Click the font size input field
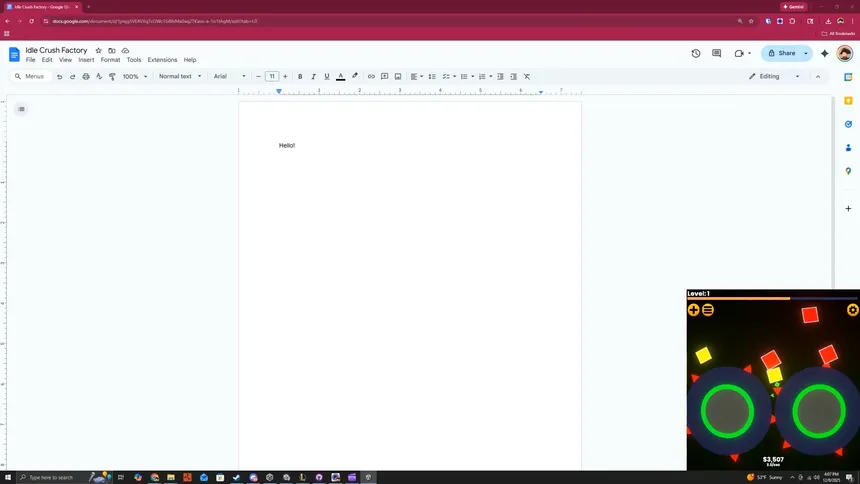 [x=271, y=76]
